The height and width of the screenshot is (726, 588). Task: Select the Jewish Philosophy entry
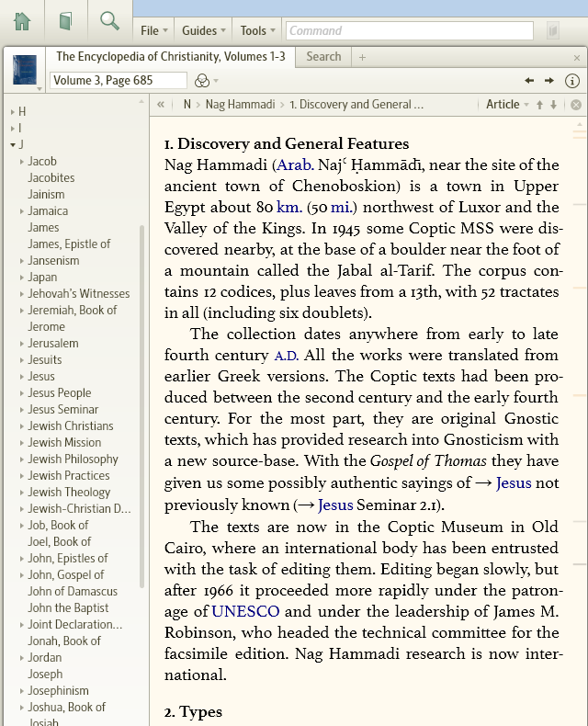(73, 459)
